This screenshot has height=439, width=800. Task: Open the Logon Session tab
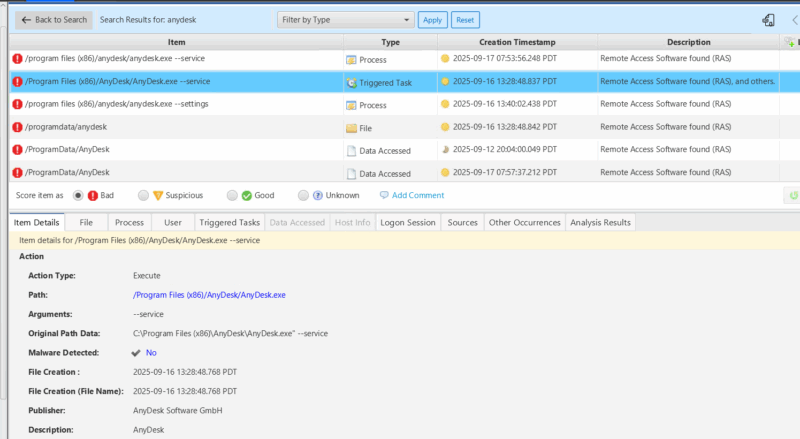[408, 223]
